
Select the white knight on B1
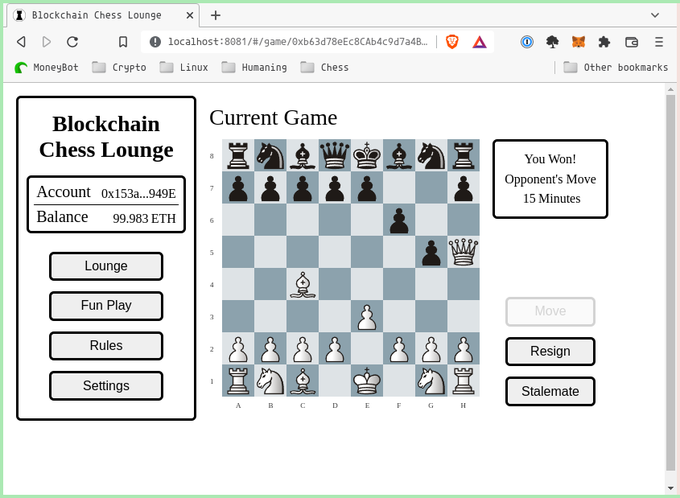(x=271, y=381)
